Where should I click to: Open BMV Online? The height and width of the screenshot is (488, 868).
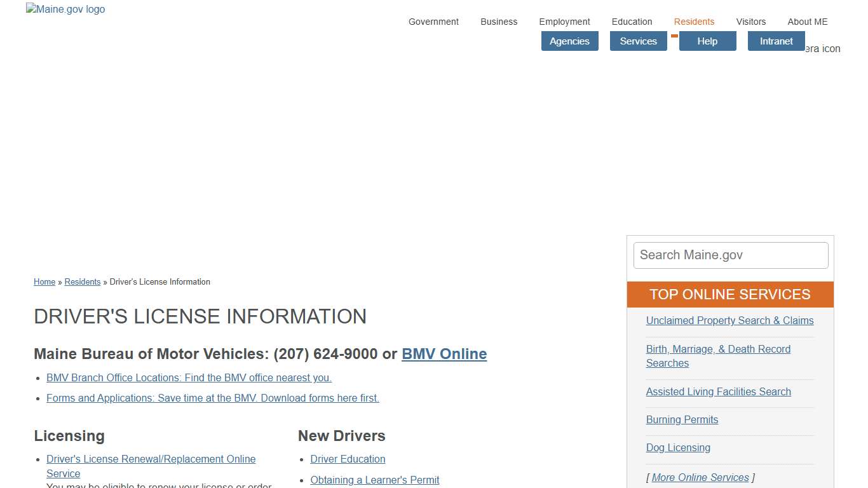click(x=444, y=354)
